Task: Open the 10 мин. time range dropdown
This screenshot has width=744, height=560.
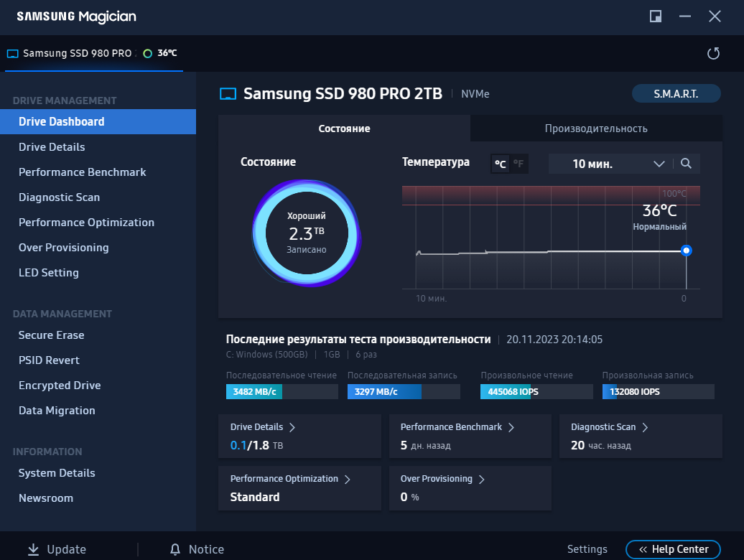Action: tap(611, 164)
